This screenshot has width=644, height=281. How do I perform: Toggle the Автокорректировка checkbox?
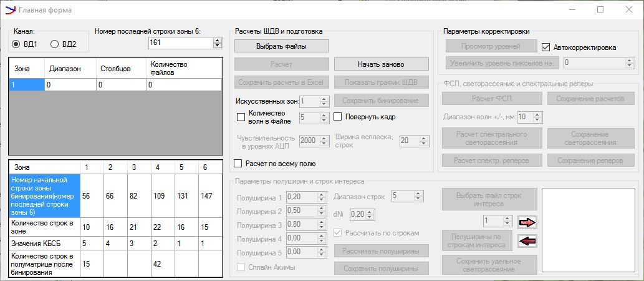(547, 47)
